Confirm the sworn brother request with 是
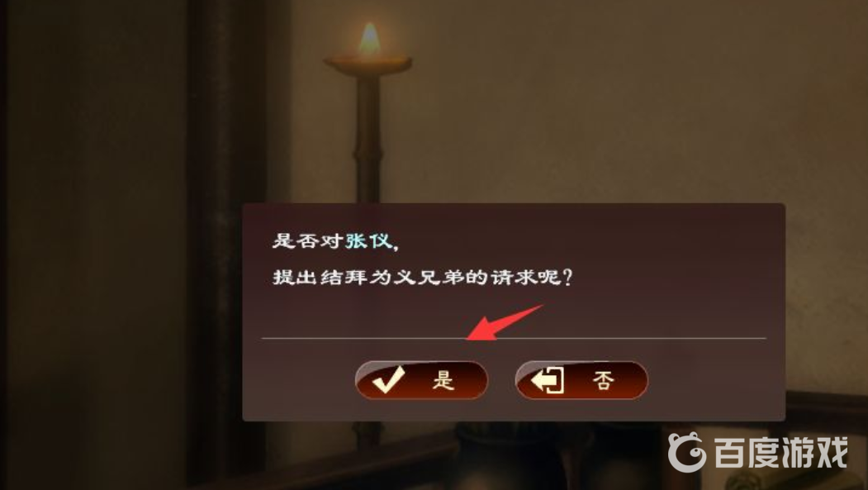 [x=421, y=380]
